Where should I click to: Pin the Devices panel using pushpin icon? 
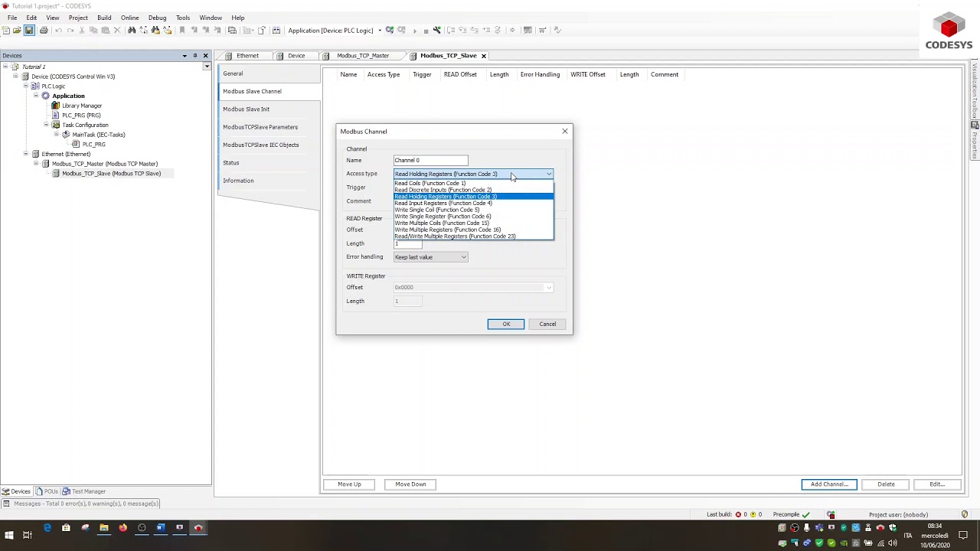tap(194, 55)
